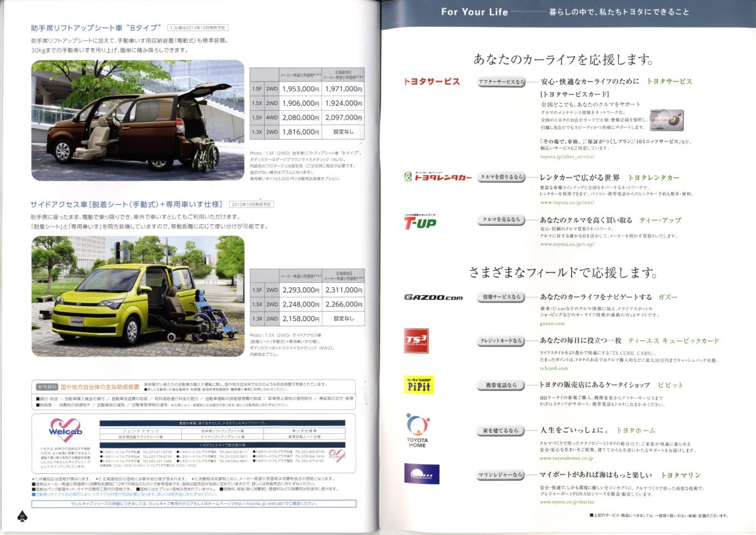Select the 1,906,000円 price cell
Image resolution: width=756 pixels, height=535 pixels.
(x=301, y=103)
